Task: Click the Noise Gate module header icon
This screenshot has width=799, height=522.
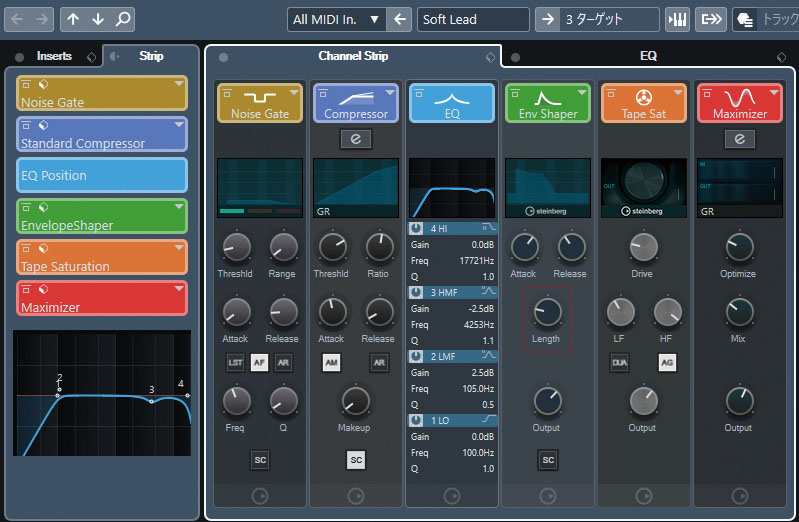Action: 260,97
